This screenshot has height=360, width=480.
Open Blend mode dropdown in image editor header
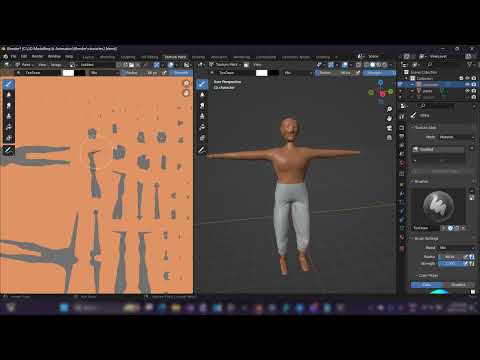[x=104, y=73]
